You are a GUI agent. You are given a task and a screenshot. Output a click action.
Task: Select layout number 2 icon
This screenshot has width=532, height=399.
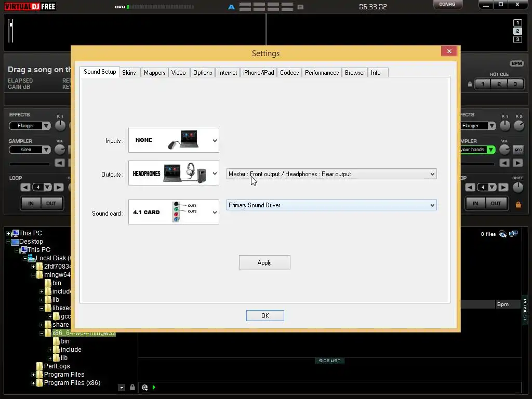[x=517, y=31]
